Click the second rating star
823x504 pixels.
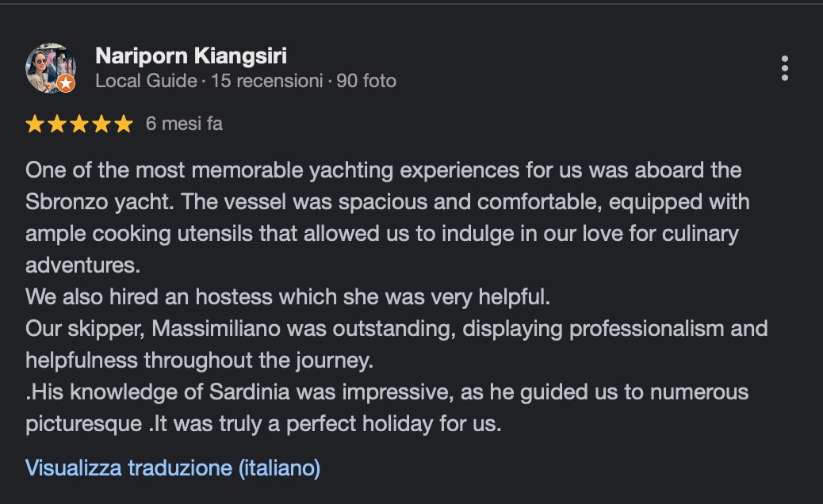pyautogui.click(x=57, y=124)
